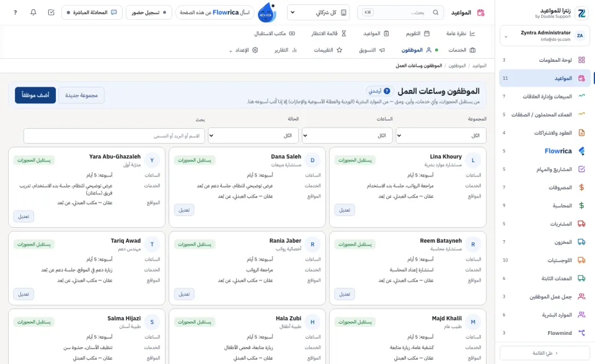Viewport: 595px width, 364px height.
Task: Click the dashboard grid icon in sidebar
Action: [581, 60]
